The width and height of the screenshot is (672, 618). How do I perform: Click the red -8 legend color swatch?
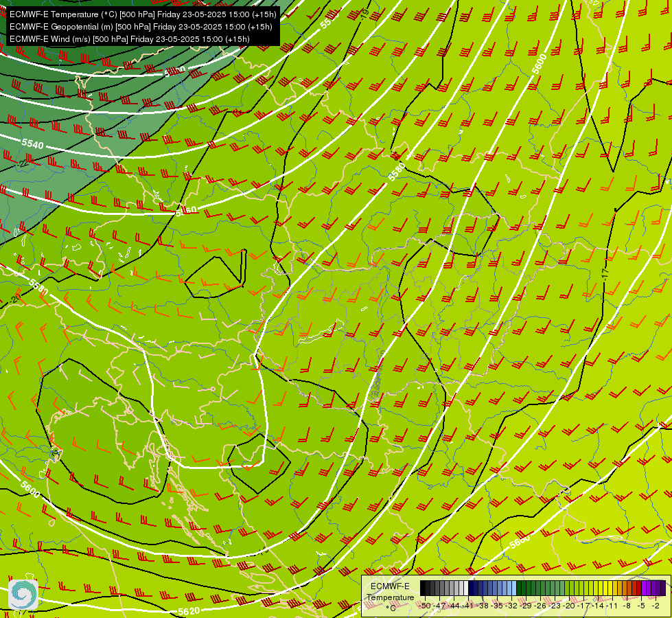(629, 588)
